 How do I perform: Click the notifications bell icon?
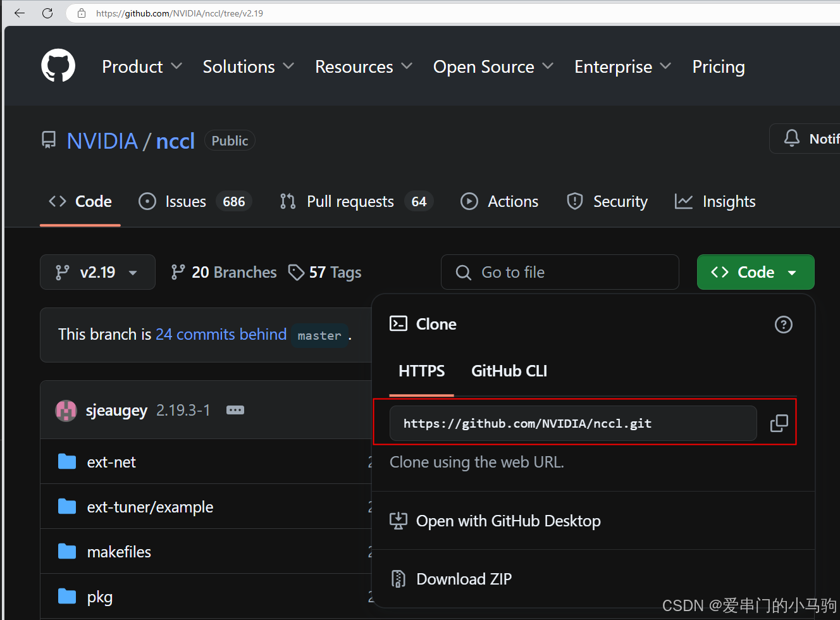pos(791,138)
